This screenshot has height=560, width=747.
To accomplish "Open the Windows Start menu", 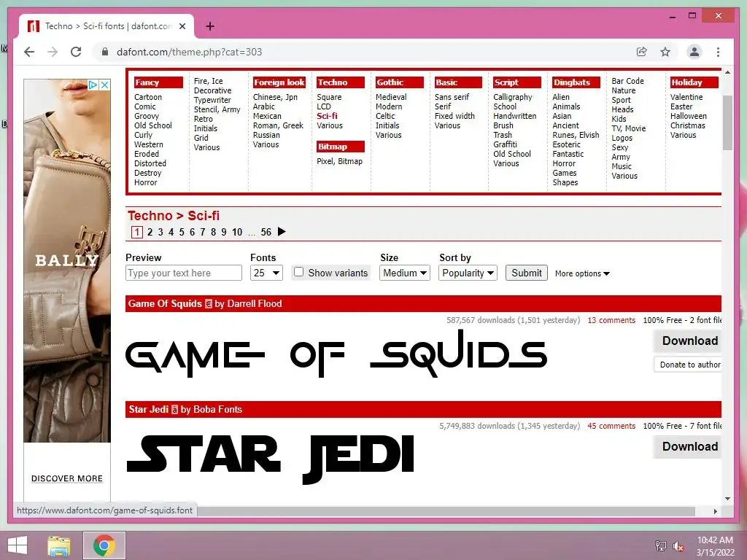I will coord(18,545).
